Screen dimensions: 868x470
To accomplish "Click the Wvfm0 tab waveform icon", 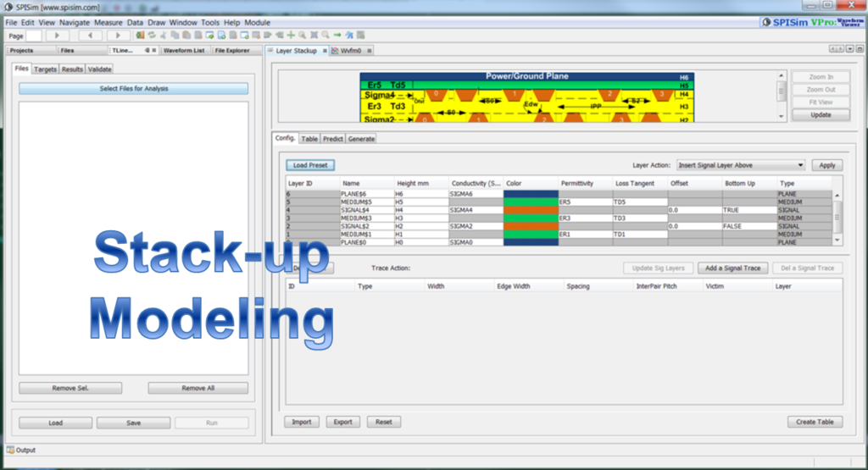I will [x=334, y=51].
